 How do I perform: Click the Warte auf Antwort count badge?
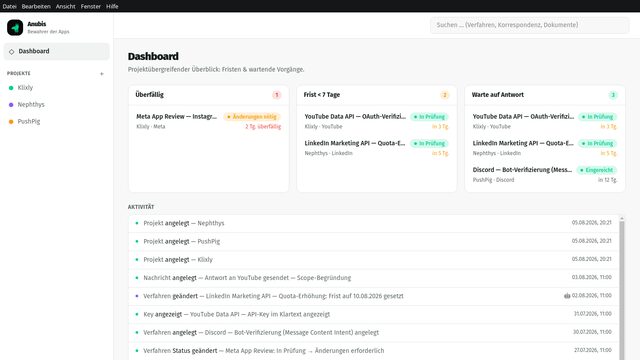(613, 95)
